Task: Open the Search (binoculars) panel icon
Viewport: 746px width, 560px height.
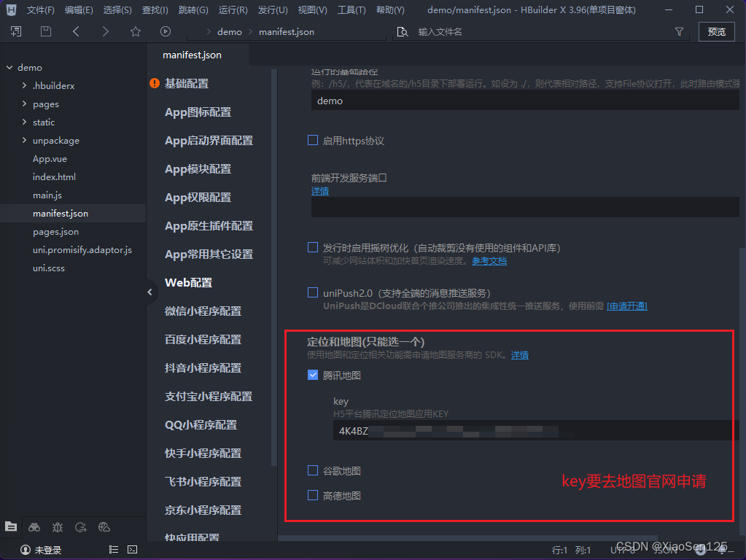Action: pos(34,527)
